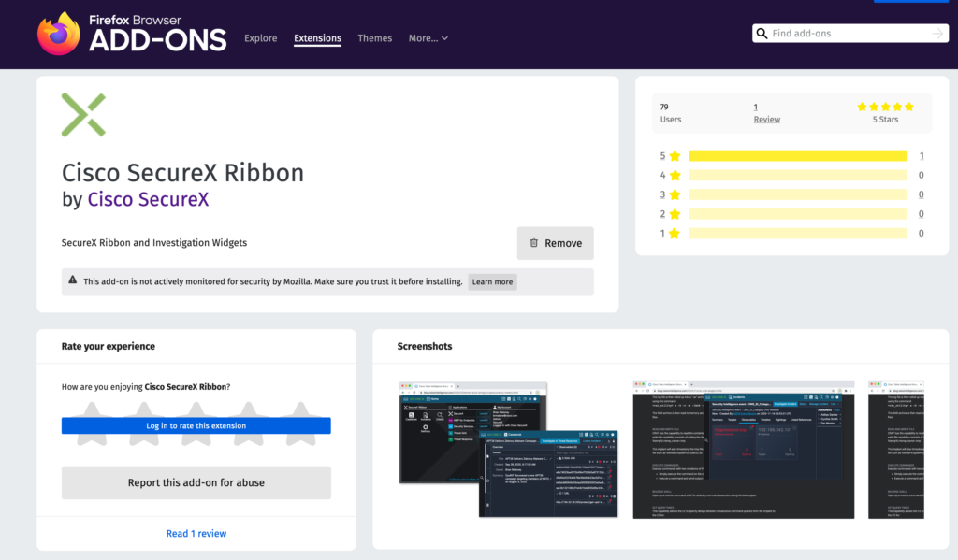Go to the Extensions tab

[x=317, y=38]
